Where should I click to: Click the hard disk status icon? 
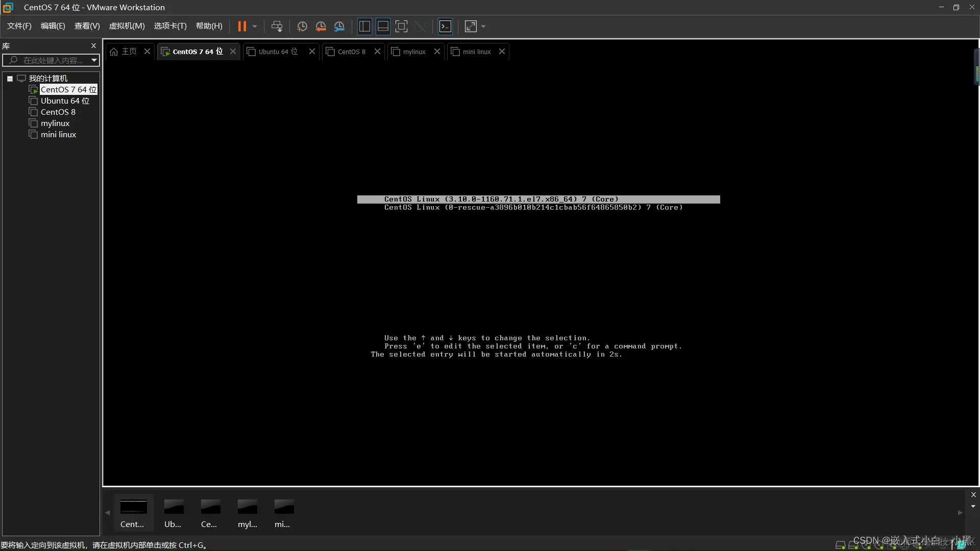click(840, 545)
